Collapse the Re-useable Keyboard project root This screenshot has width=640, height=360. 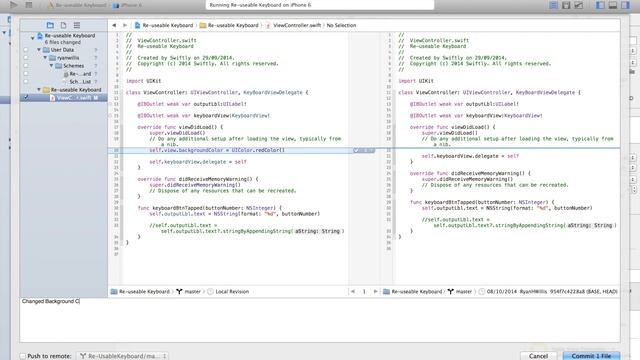[33, 38]
